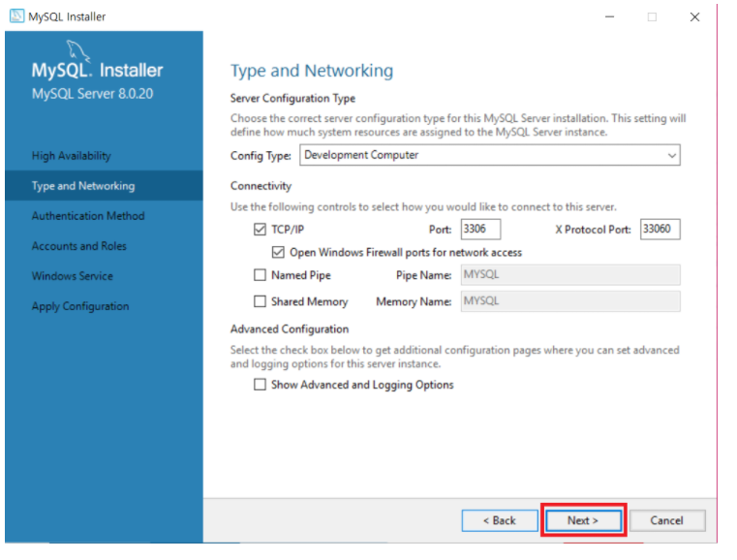Click the Connectivity section label
The width and height of the screenshot is (737, 560).
tap(261, 186)
